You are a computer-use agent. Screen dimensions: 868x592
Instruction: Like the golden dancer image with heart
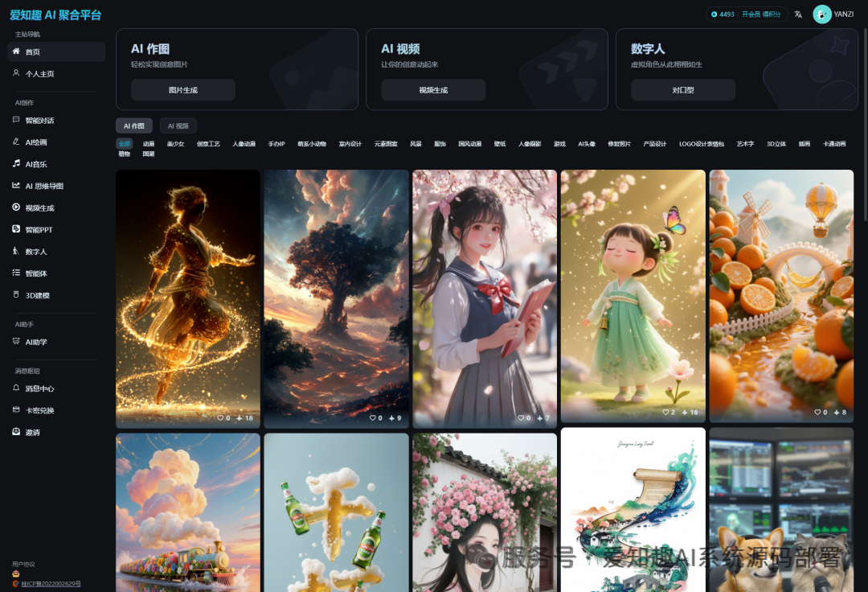click(219, 418)
